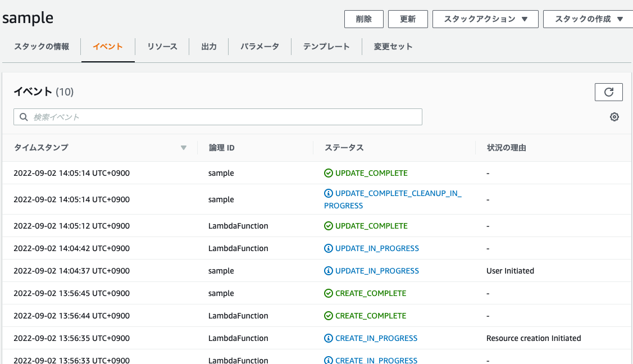The image size is (633, 364).
Task: Click timestamp 2022-09-02 14:05:12
Action: point(71,226)
